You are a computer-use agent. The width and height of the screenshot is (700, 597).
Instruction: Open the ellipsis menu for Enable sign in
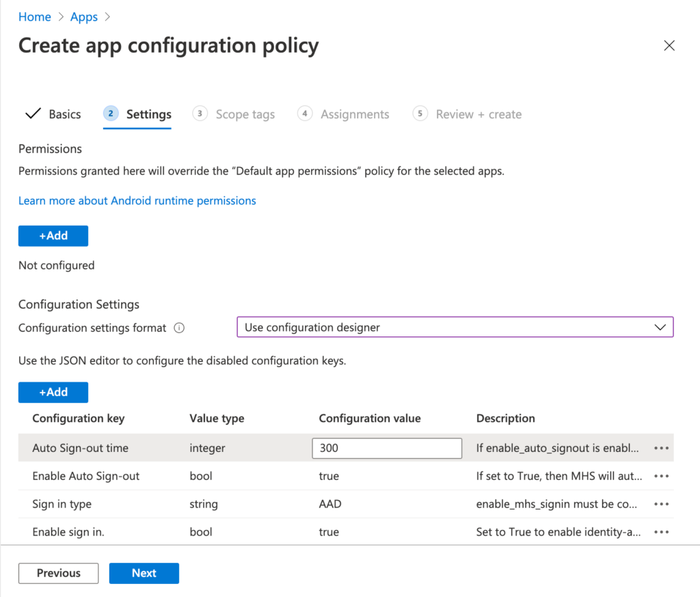coord(661,532)
